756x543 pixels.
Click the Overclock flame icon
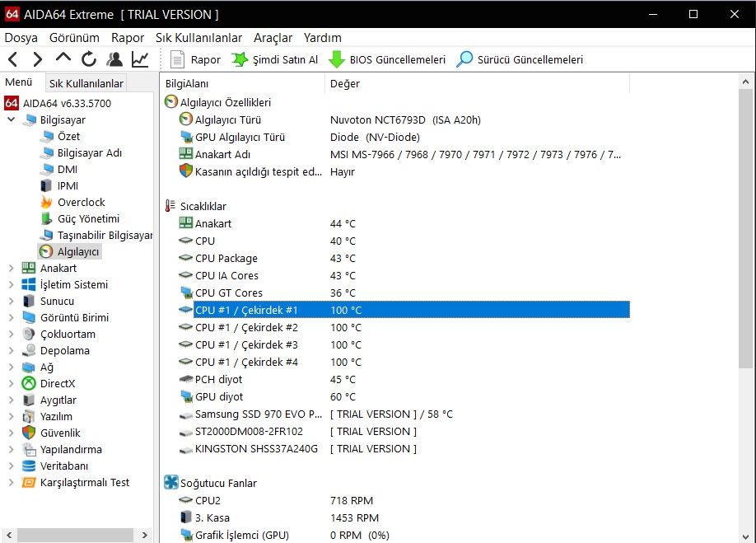point(46,202)
